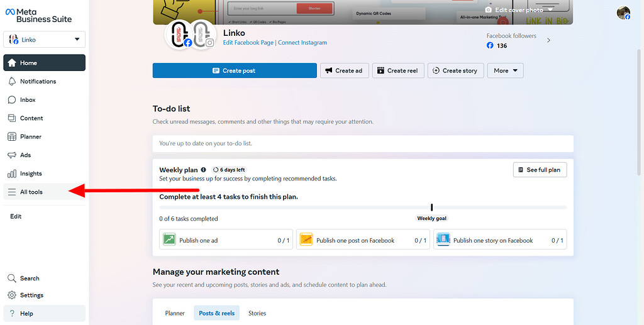644x325 pixels.
Task: Click the up to date to-do message
Action: [363, 143]
